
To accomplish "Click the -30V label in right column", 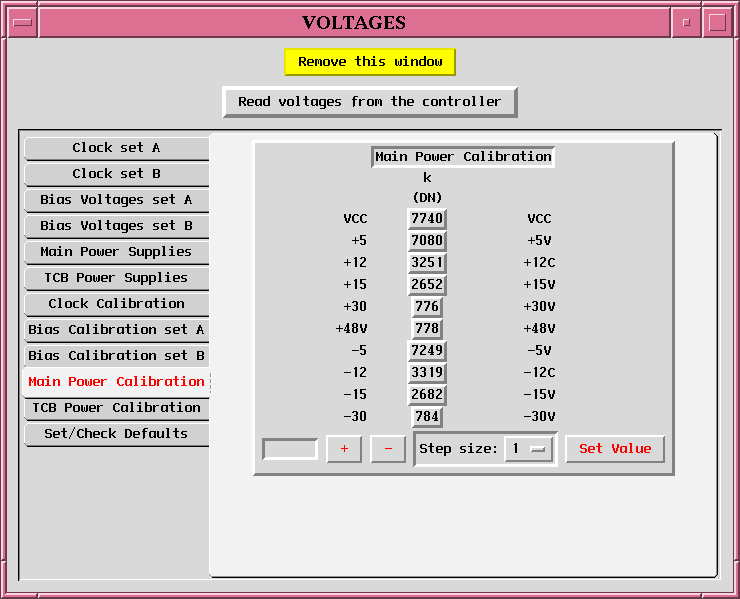I will point(539,417).
